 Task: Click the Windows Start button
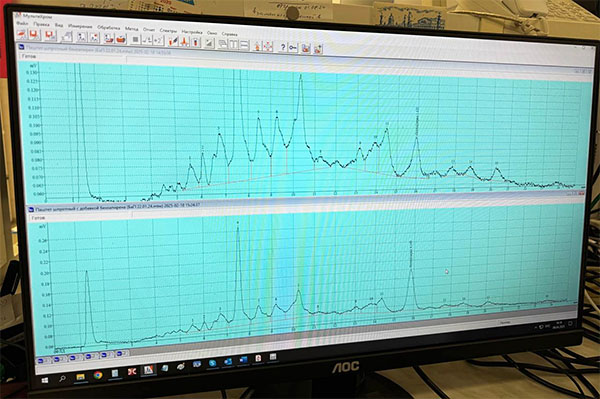[x=45, y=380]
